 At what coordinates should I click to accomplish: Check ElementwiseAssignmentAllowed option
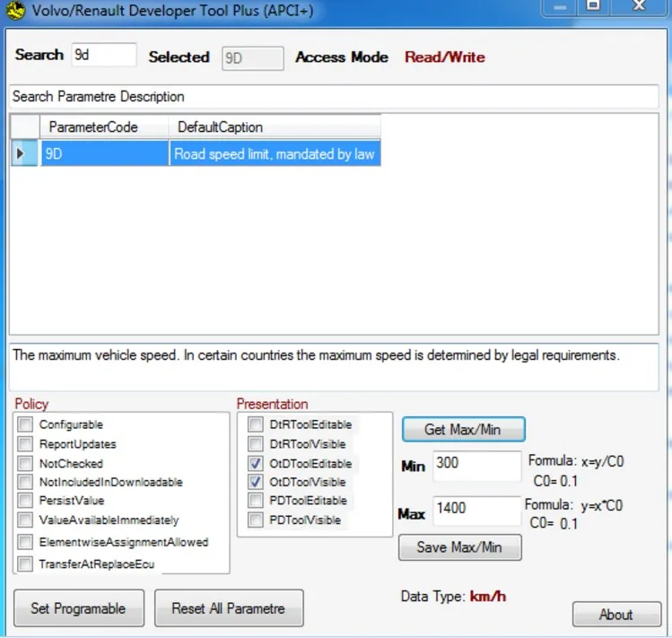[x=25, y=542]
